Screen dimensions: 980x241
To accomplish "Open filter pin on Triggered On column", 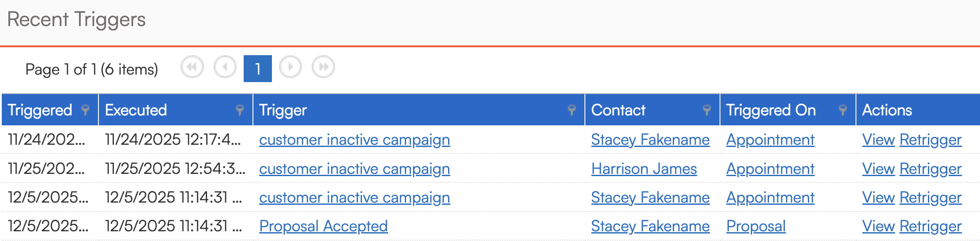I will (843, 110).
